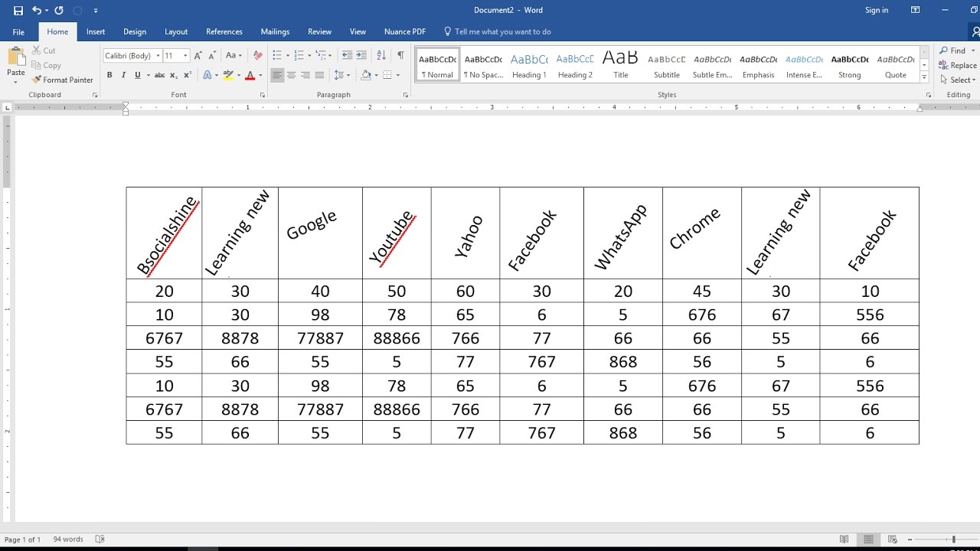The height and width of the screenshot is (551, 980).
Task: Click the Save icon in the title bar
Action: coord(18,10)
